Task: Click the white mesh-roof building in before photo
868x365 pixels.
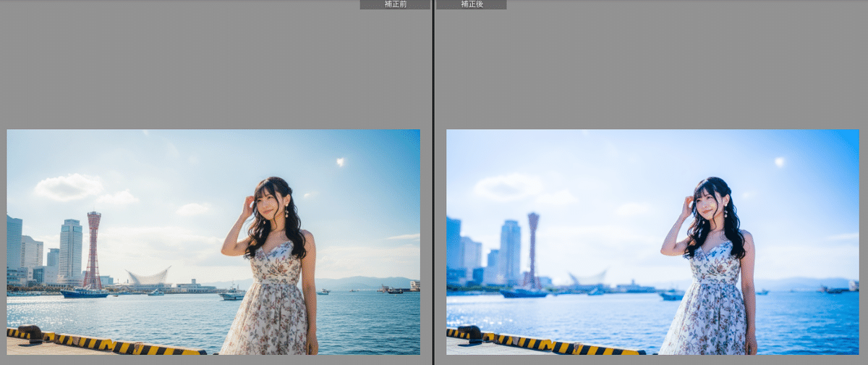Action: [148, 277]
